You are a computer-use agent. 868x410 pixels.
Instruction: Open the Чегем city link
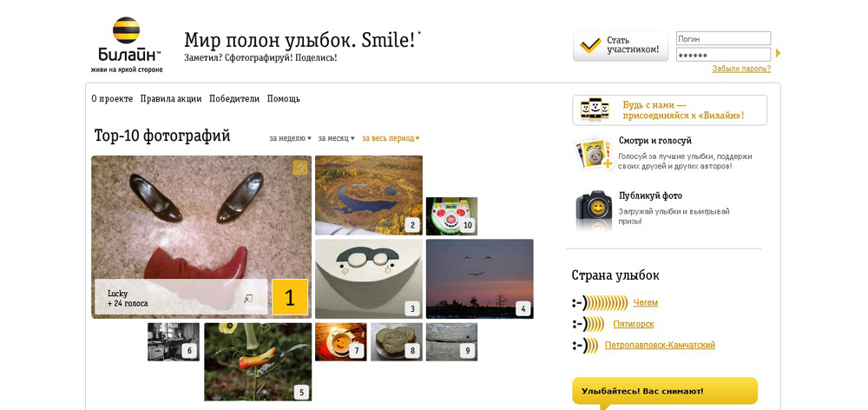646,302
